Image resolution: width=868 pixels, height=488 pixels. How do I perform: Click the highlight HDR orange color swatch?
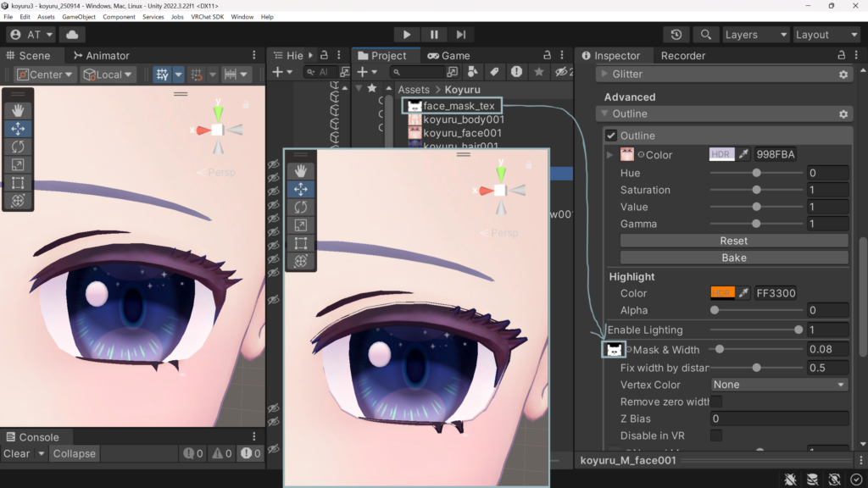click(721, 293)
